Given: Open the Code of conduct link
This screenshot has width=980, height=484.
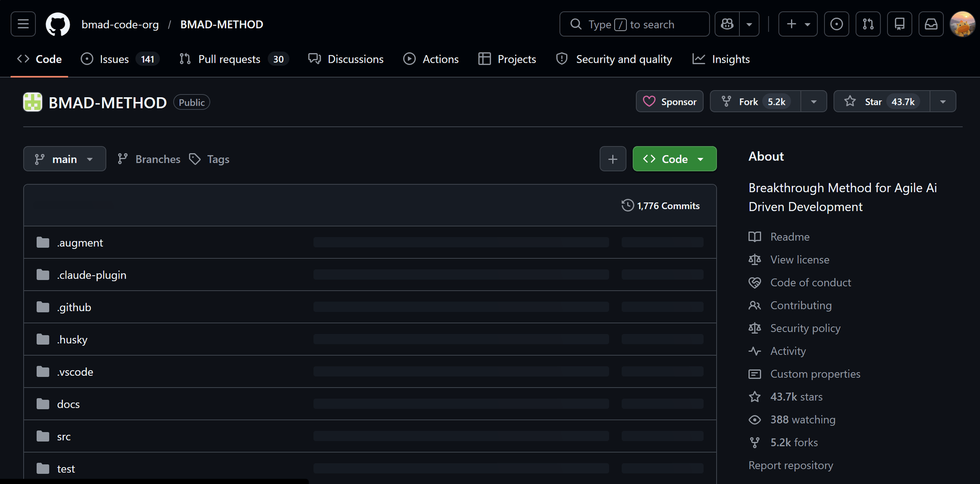Looking at the screenshot, I should (811, 282).
